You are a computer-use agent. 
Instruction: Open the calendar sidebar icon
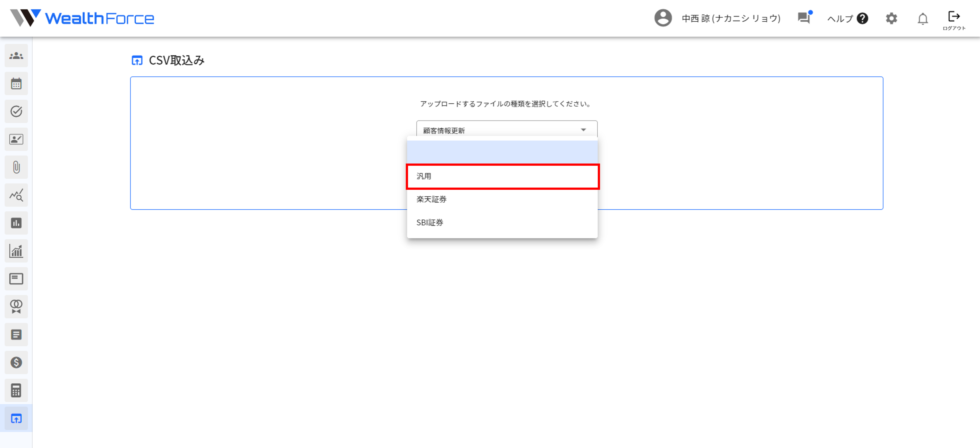point(16,84)
